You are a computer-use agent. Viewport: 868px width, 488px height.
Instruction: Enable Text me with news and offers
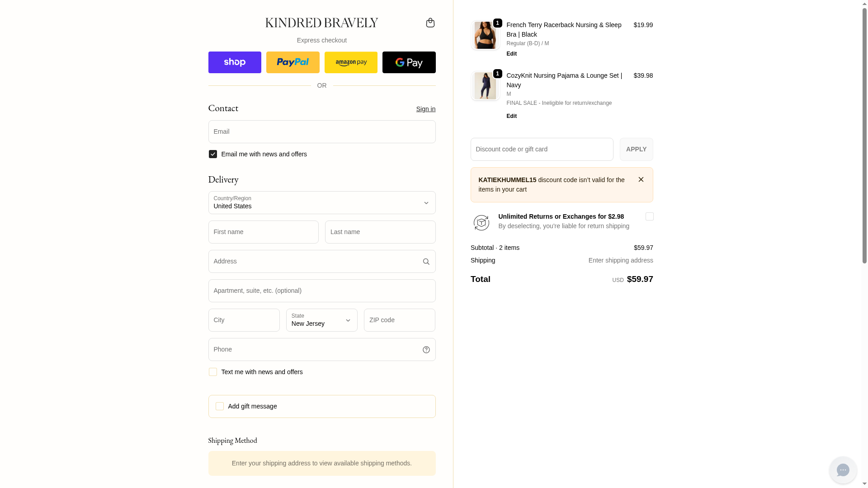pos(213,372)
